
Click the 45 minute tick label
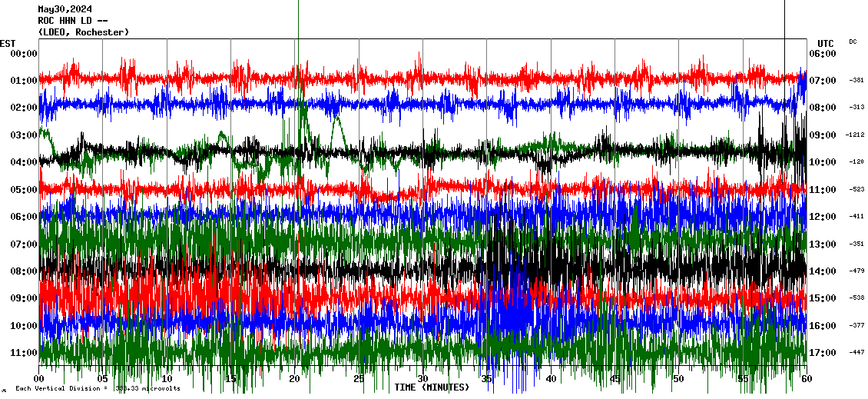[615, 379]
